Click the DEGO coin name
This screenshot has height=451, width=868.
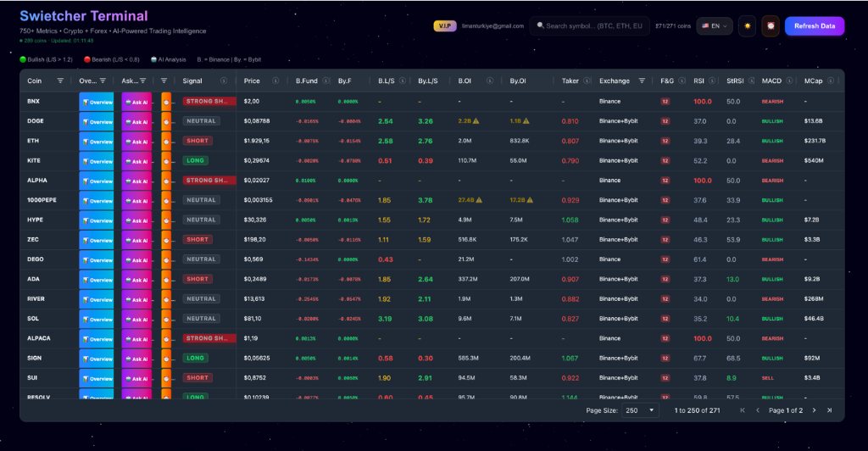point(36,259)
